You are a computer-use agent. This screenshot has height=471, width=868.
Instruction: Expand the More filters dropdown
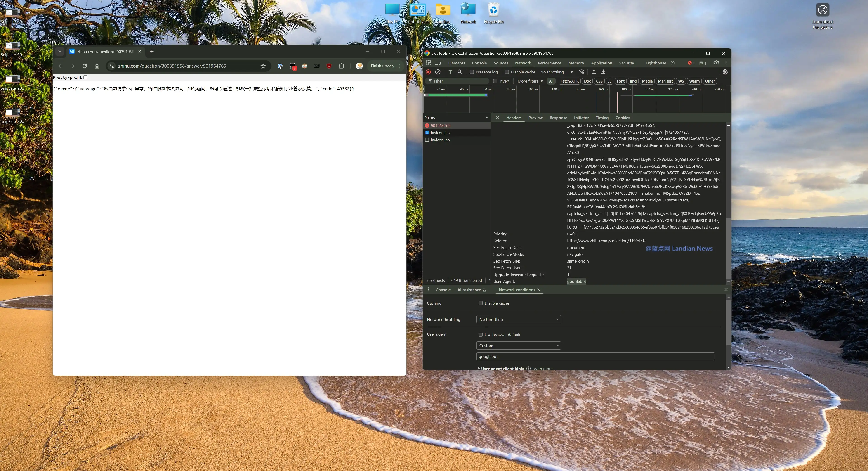coord(530,81)
